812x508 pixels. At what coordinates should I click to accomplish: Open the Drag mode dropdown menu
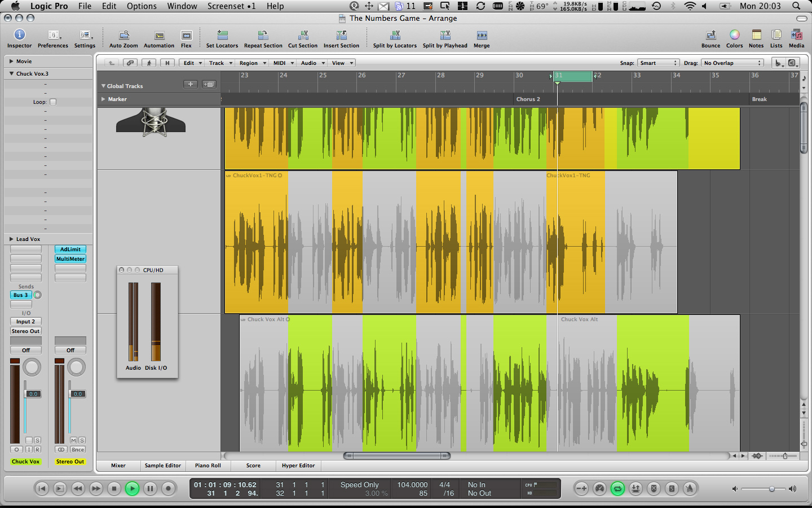pos(732,63)
